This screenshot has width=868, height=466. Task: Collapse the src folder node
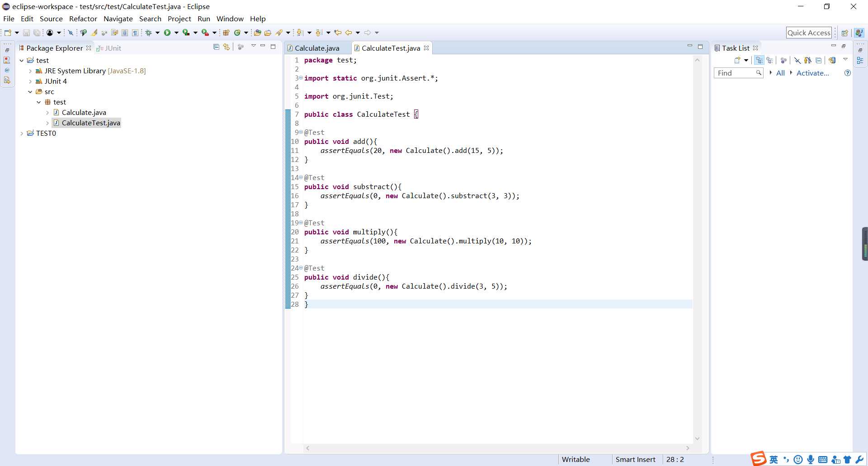[30, 91]
